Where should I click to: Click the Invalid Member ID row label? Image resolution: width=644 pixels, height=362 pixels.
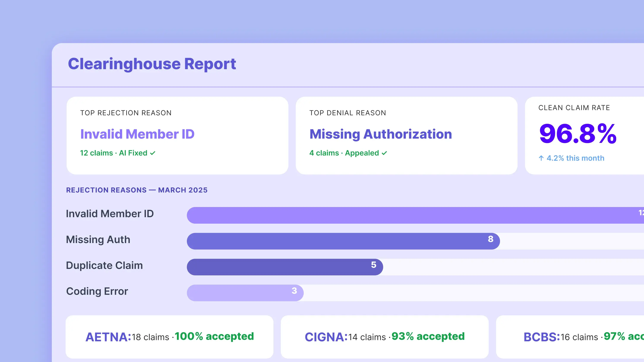[x=110, y=214]
